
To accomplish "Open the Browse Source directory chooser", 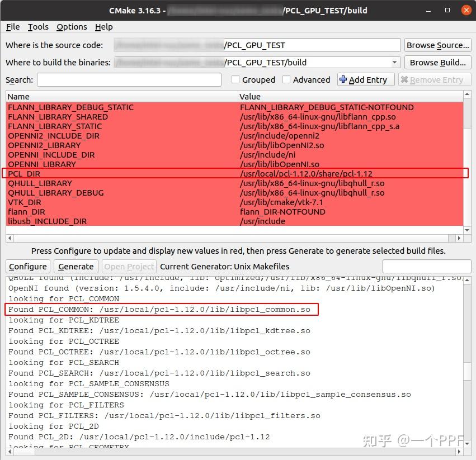I will point(438,45).
